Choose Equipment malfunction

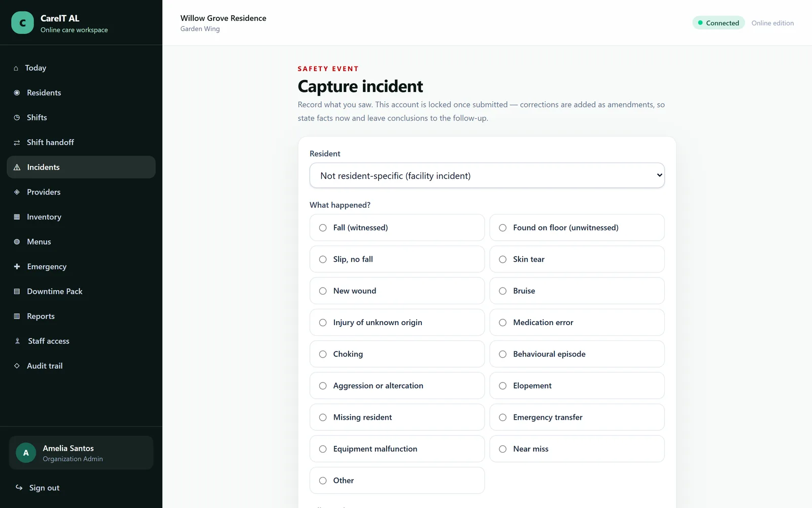(x=397, y=449)
